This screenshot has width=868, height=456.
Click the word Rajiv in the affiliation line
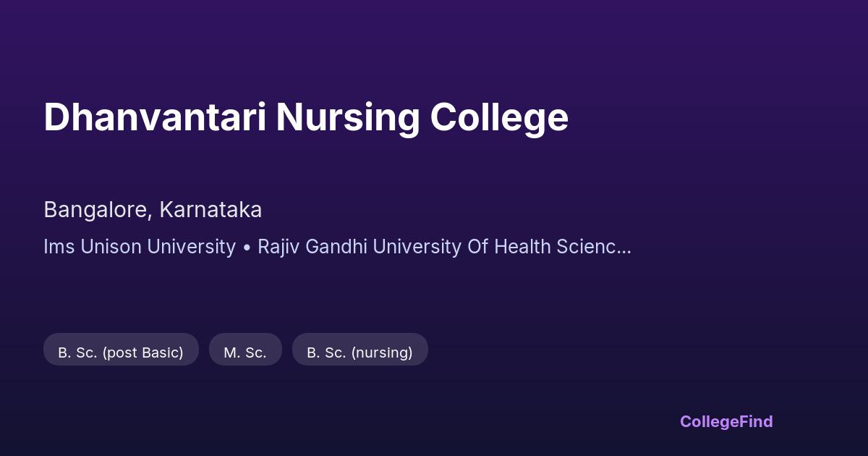278,247
